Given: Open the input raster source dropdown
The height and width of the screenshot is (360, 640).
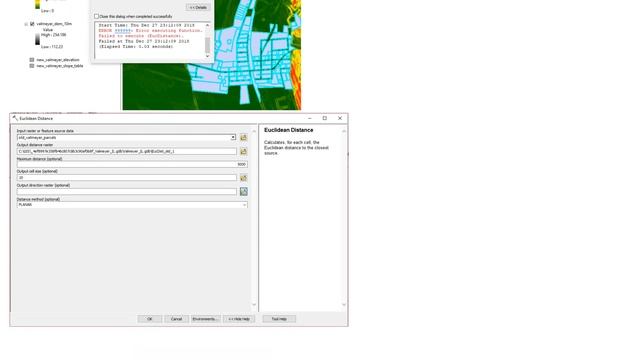Looking at the screenshot, I should (233, 138).
